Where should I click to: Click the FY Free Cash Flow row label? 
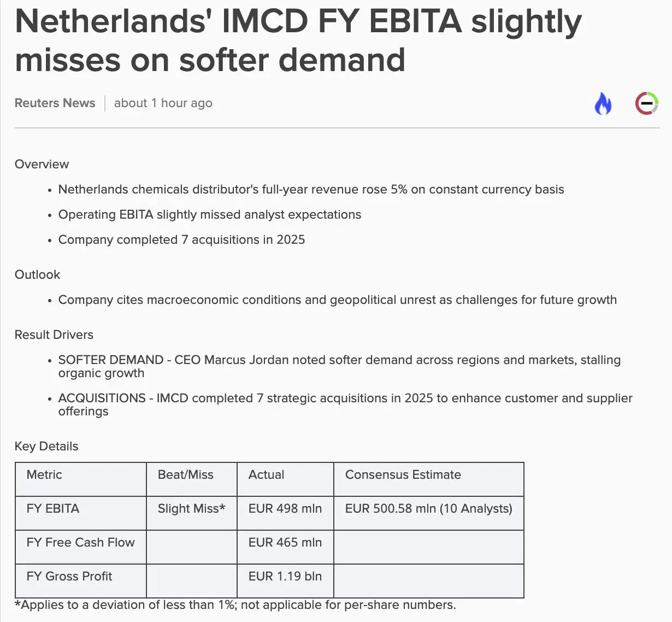tap(80, 542)
